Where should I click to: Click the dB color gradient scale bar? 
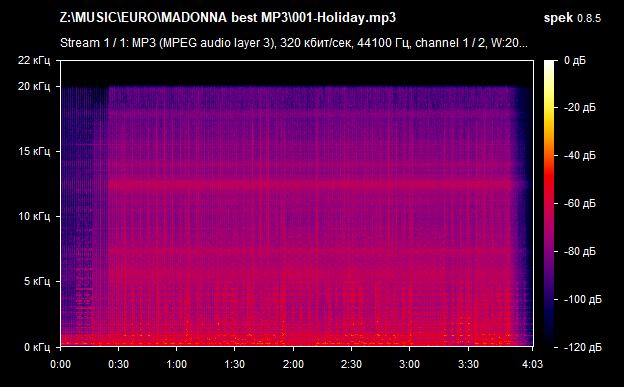coord(549,204)
